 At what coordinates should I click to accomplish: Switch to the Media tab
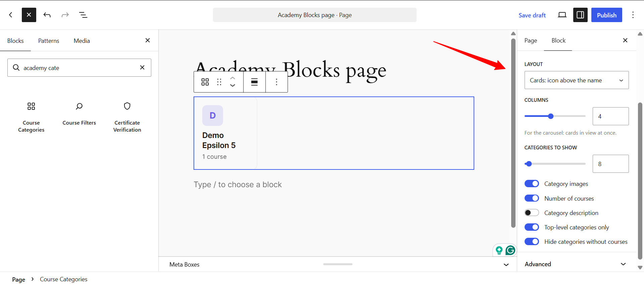click(x=82, y=41)
